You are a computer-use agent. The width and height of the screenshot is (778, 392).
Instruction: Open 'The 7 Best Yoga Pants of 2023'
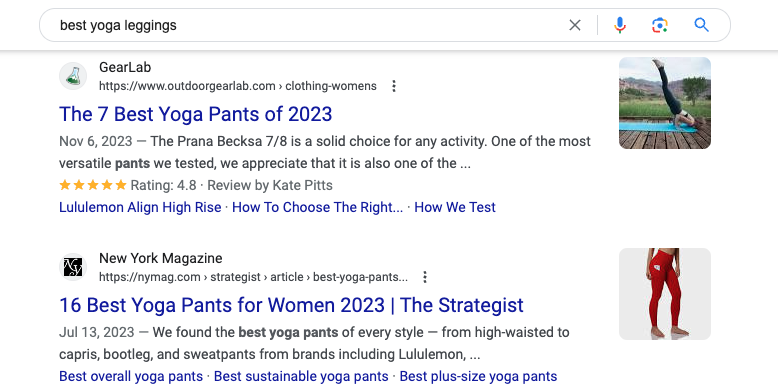coord(195,114)
